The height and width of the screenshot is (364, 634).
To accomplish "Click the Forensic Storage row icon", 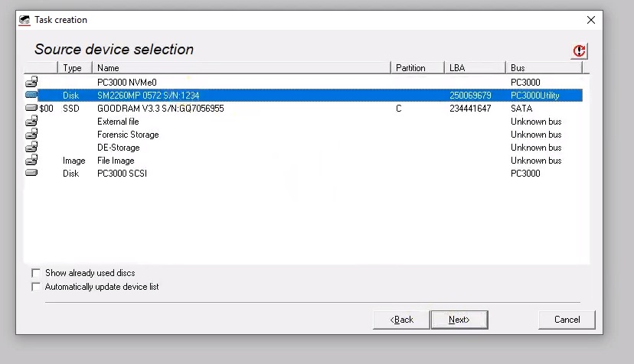I will point(31,135).
